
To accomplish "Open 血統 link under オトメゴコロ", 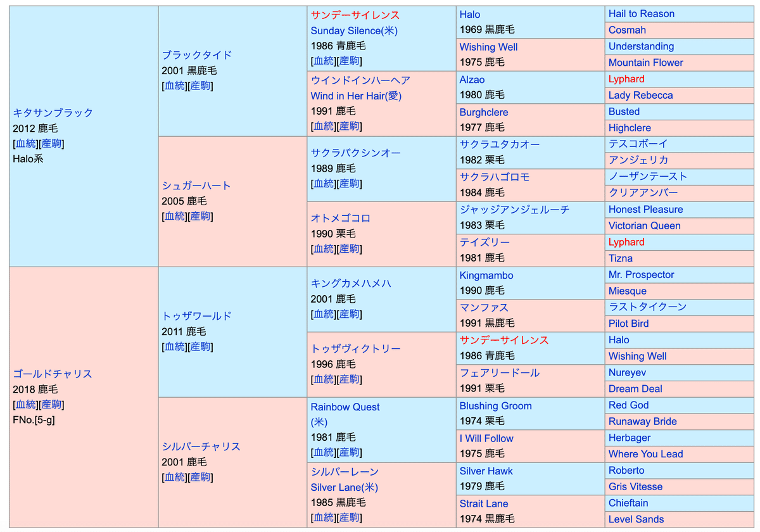I will click(323, 250).
